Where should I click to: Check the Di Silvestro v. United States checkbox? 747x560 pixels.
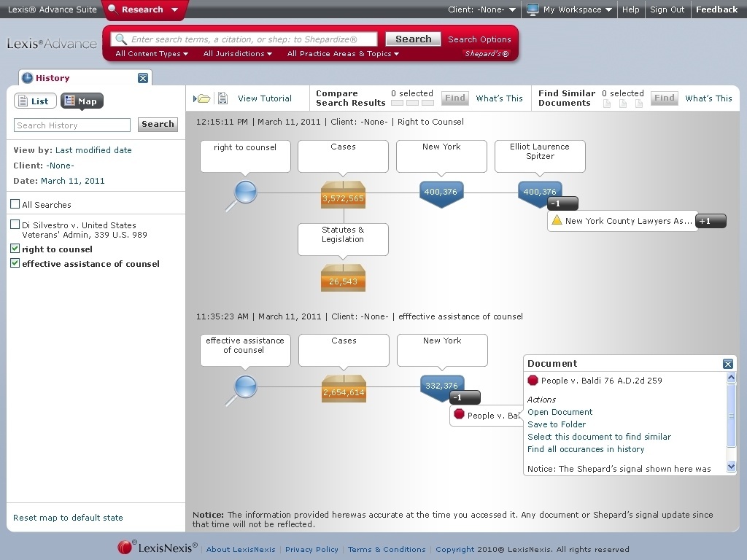pyautogui.click(x=15, y=225)
